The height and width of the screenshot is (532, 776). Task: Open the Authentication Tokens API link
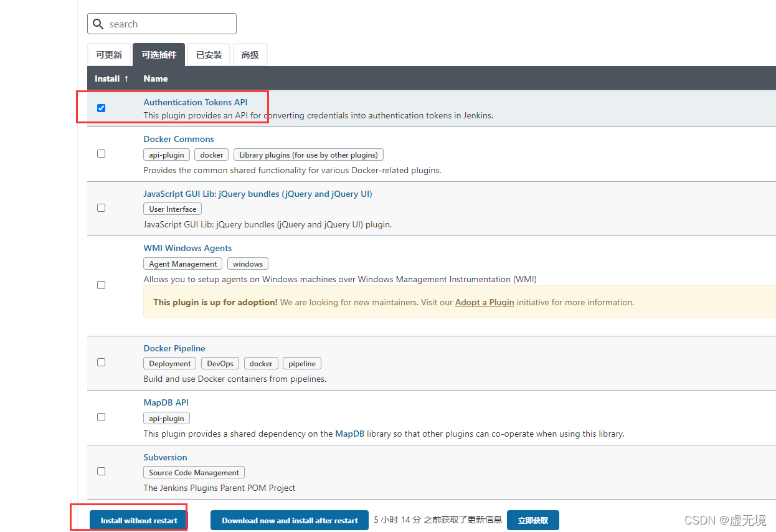coord(196,102)
